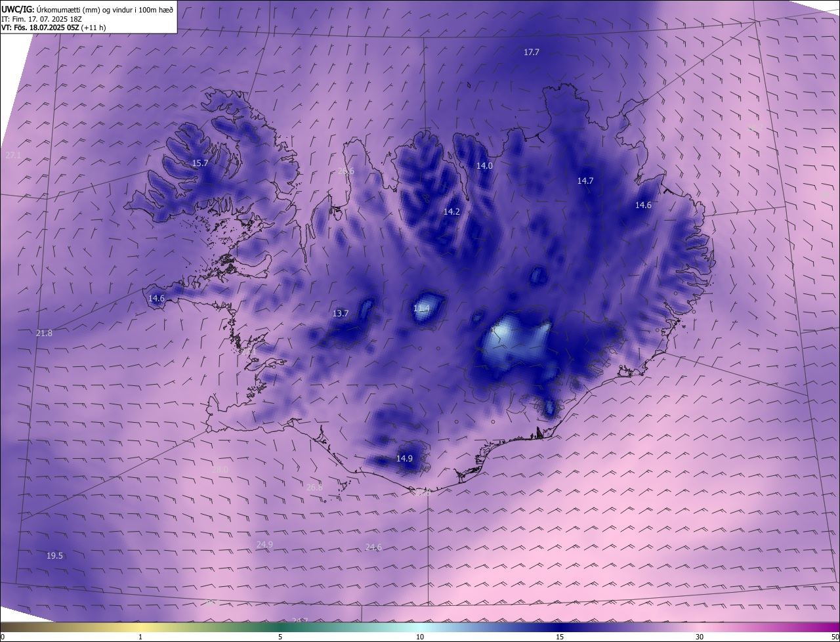This screenshot has width=840, height=642.
Task: Click the 14.2 value on the northern peninsula
Action: tap(451, 211)
